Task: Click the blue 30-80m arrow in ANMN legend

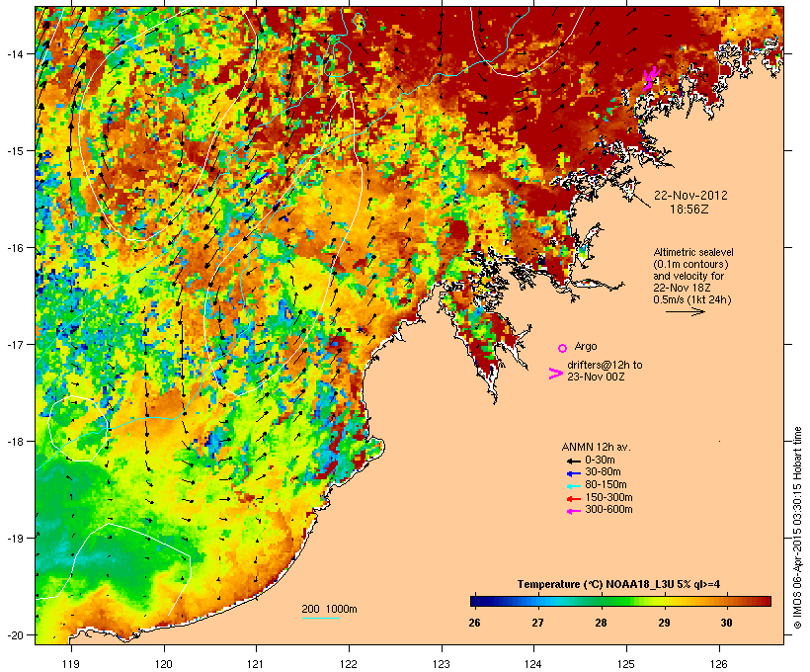Action: 573,473
